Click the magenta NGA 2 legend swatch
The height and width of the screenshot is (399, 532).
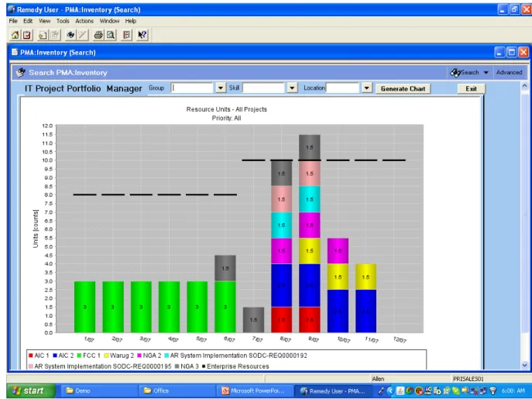click(139, 356)
